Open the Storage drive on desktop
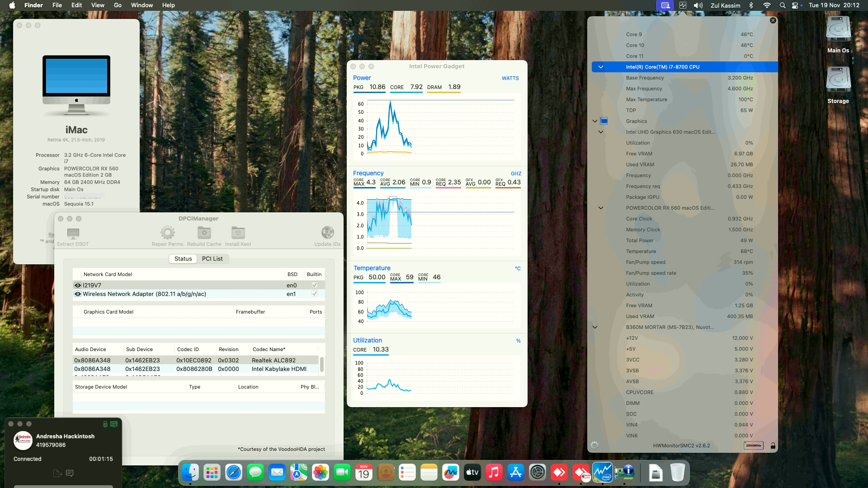 click(x=838, y=85)
